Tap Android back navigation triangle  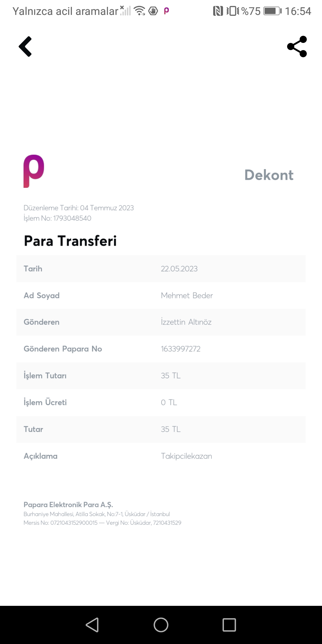tap(92, 625)
